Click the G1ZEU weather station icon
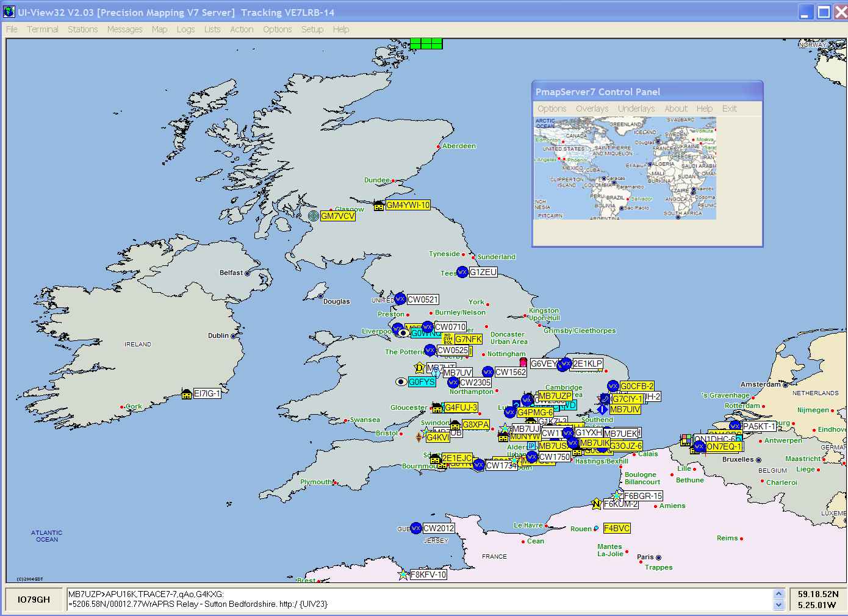Viewport: 848px width, 616px height. click(462, 272)
